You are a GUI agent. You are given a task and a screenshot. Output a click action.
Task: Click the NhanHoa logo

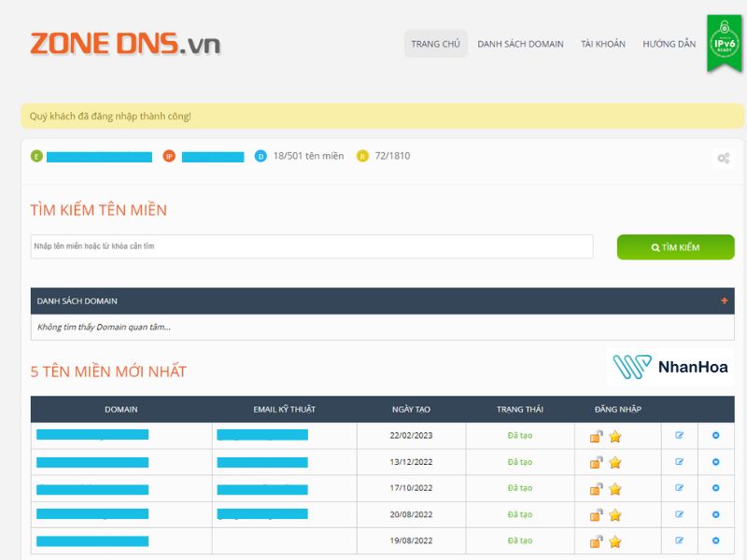point(670,367)
